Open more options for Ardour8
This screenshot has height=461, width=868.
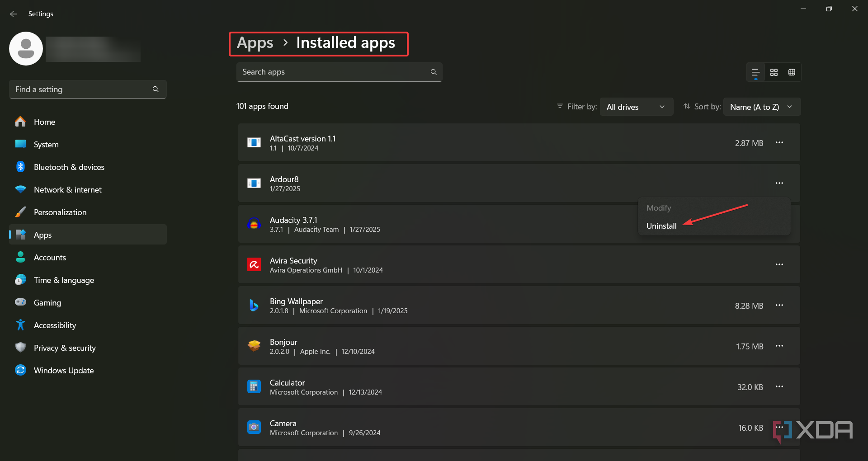[779, 183]
